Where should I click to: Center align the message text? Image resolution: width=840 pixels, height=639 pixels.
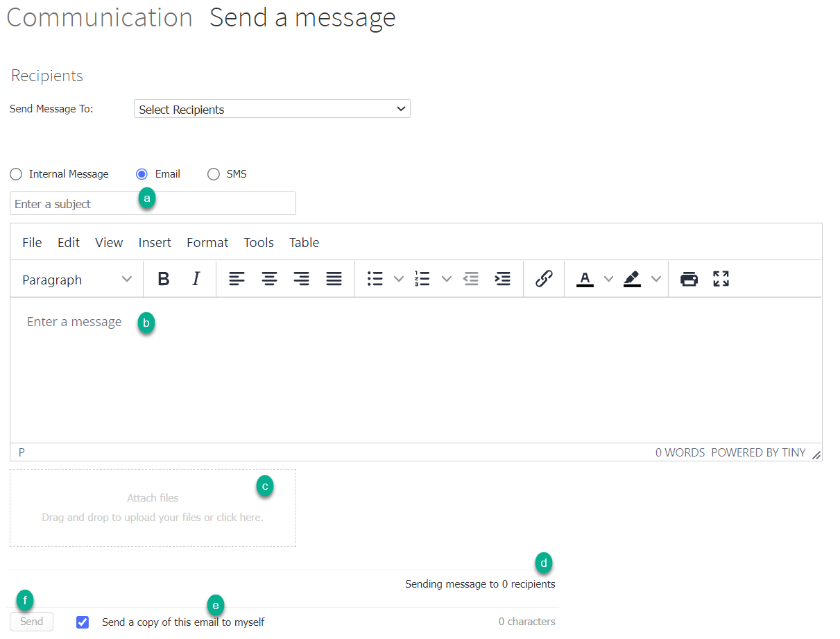point(269,278)
